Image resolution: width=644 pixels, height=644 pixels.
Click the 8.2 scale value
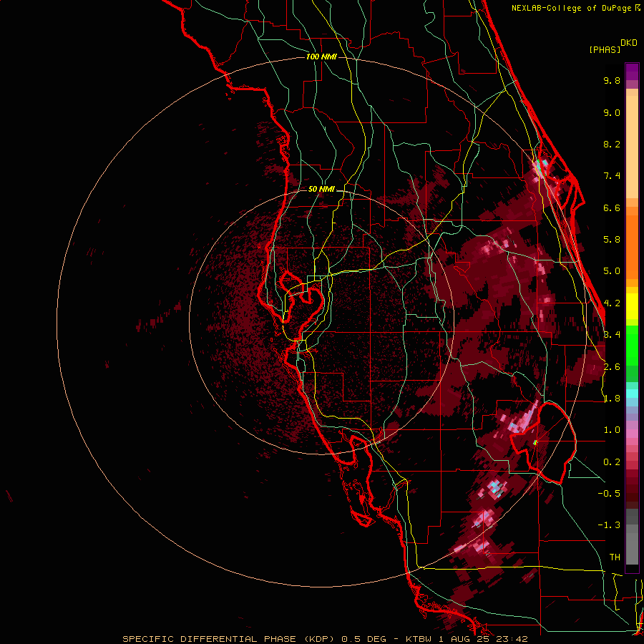(x=612, y=144)
